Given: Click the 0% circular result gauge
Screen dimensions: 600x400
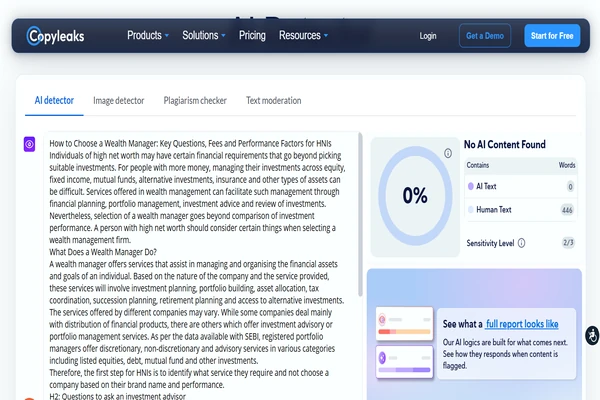Looking at the screenshot, I should coord(415,196).
